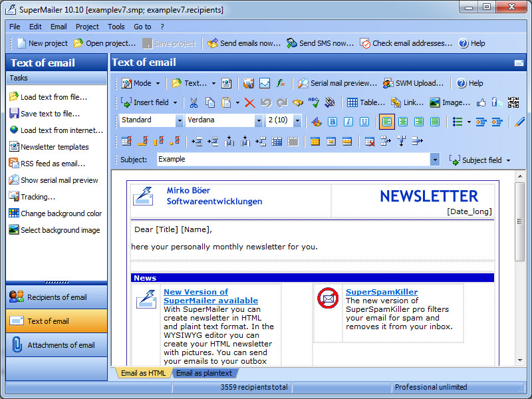Click the Tracking task in sidebar
This screenshot has width=532, height=399.
[32, 197]
